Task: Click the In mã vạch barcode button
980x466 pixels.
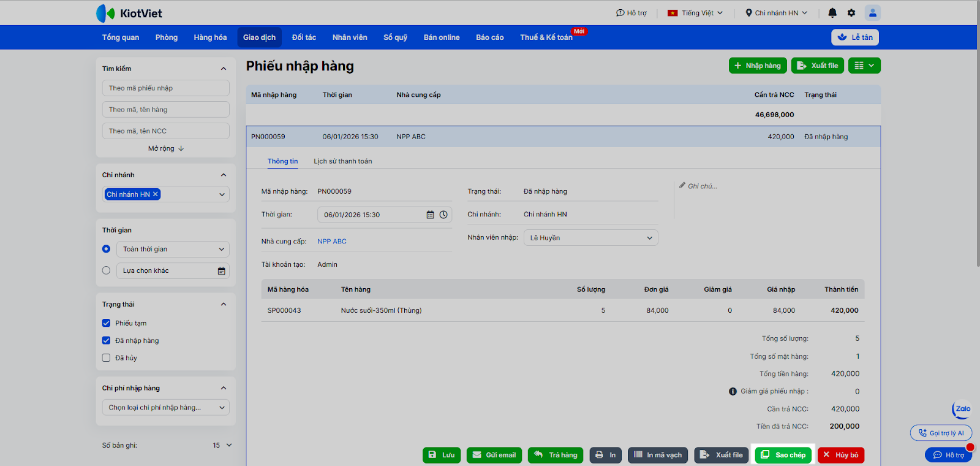Action: tap(658, 455)
